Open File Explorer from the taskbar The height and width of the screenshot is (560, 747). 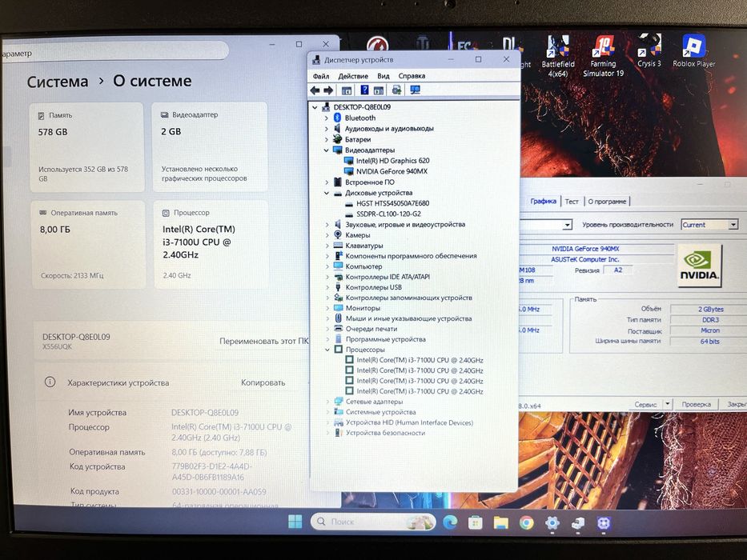click(x=500, y=522)
